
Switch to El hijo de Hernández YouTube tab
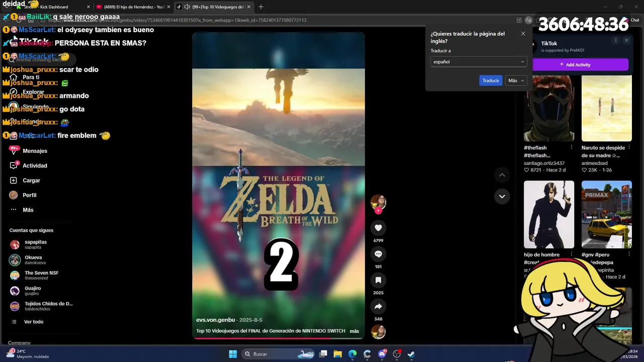point(133,7)
